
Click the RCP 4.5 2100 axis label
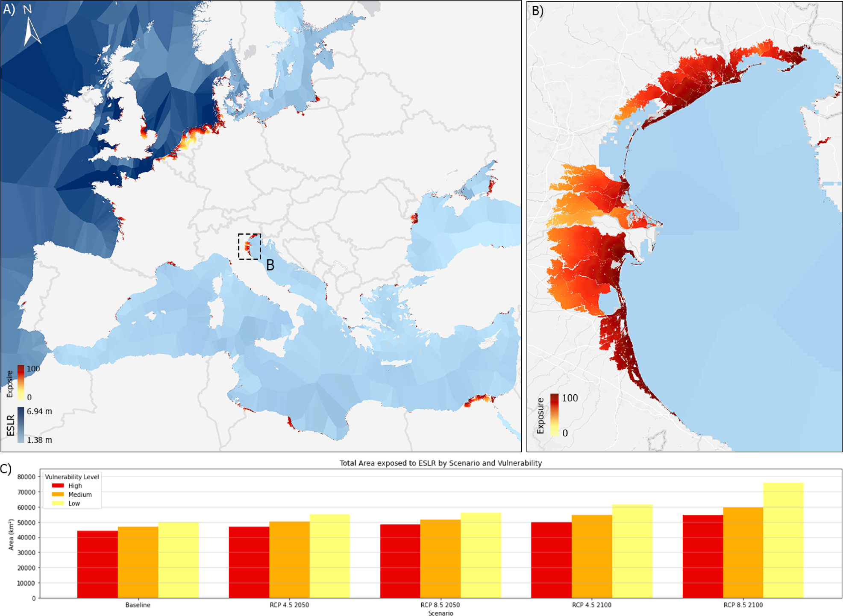pos(591,605)
